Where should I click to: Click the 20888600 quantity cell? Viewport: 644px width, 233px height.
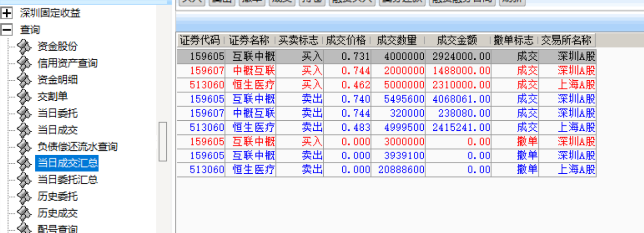point(398,169)
